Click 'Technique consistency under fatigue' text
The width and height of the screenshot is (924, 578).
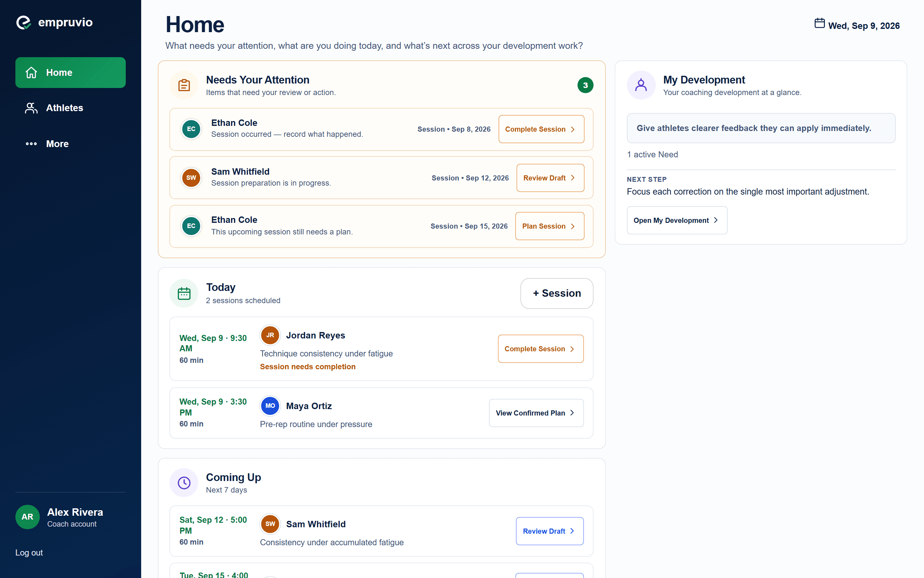coord(326,354)
